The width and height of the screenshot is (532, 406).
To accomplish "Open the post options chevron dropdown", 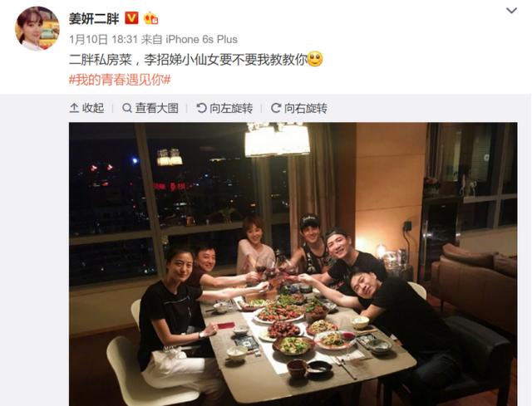I will tap(511, 11).
